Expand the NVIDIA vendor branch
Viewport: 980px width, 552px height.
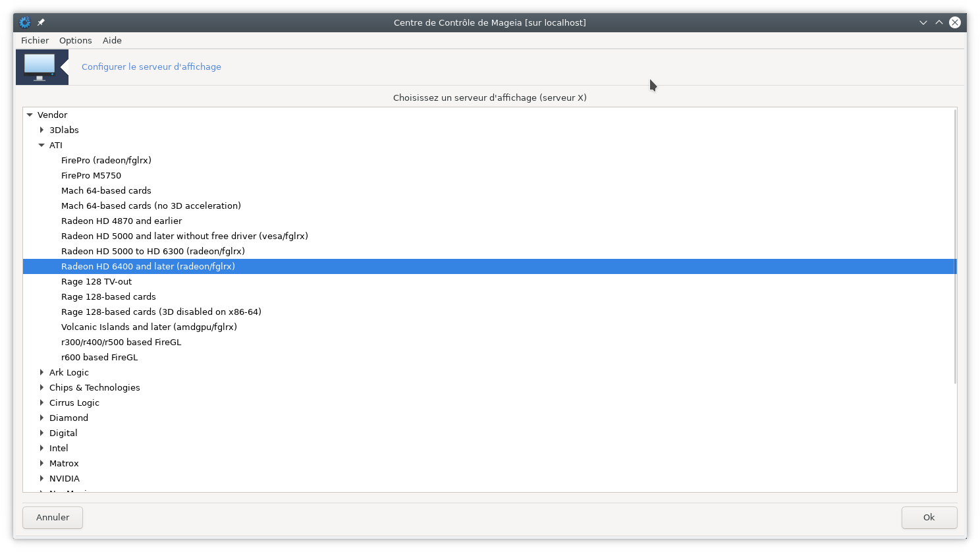[41, 478]
